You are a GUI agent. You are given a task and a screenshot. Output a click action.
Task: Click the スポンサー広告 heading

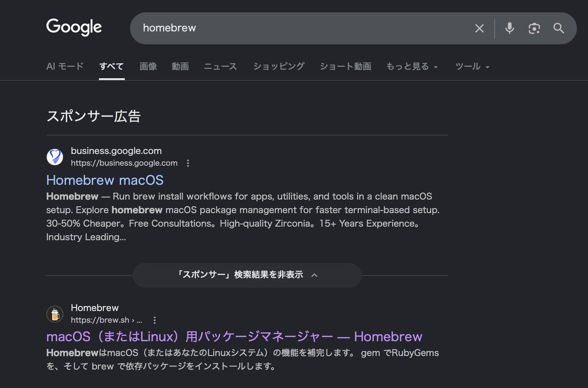click(x=93, y=116)
